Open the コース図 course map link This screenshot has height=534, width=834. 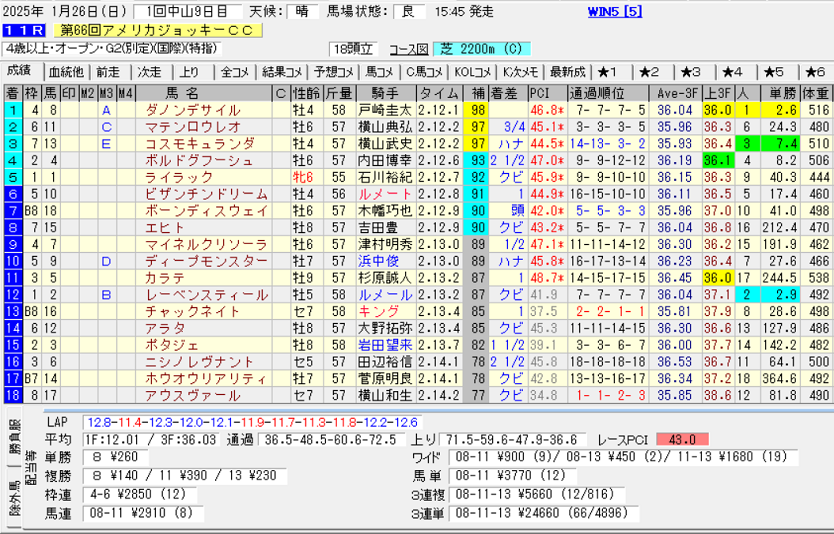coord(408,48)
